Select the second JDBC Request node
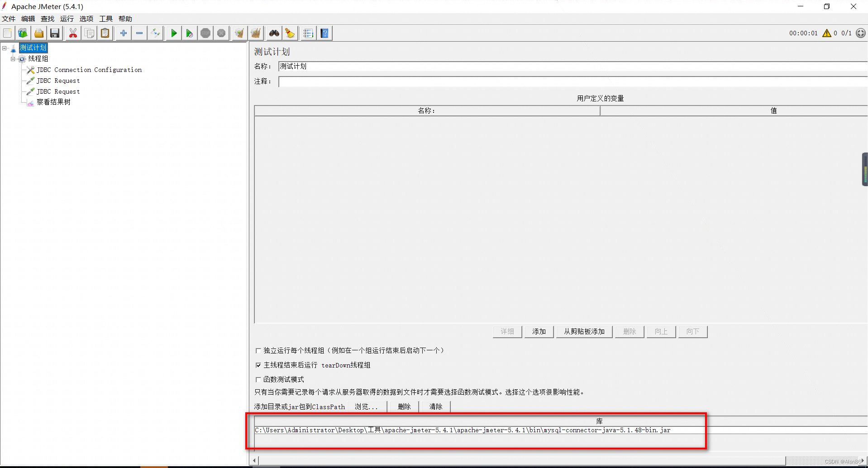The height and width of the screenshot is (468, 868). pos(58,91)
